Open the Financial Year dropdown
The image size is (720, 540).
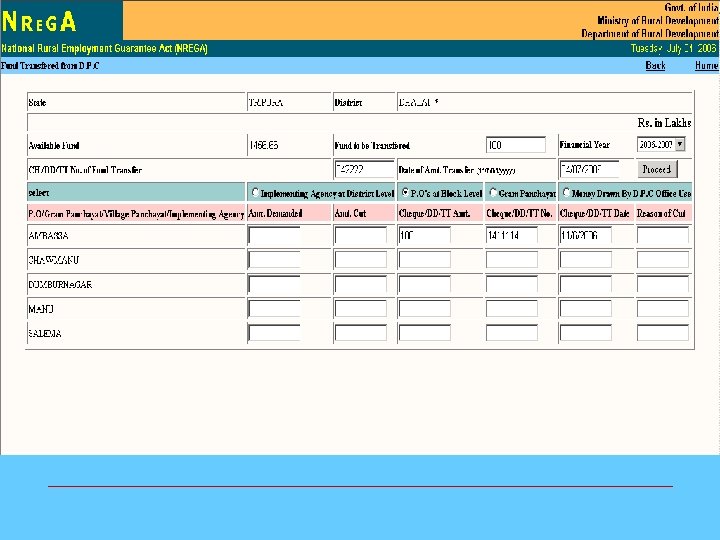click(x=661, y=145)
